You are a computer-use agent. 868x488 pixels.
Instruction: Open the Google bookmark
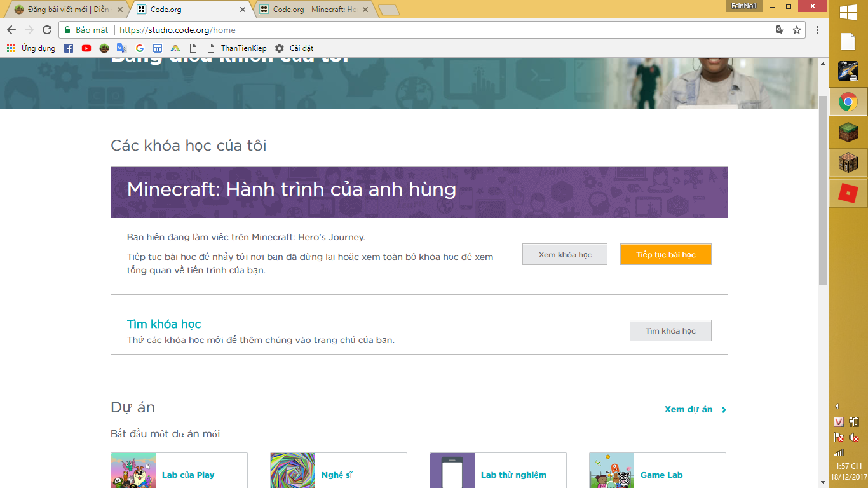tap(140, 48)
